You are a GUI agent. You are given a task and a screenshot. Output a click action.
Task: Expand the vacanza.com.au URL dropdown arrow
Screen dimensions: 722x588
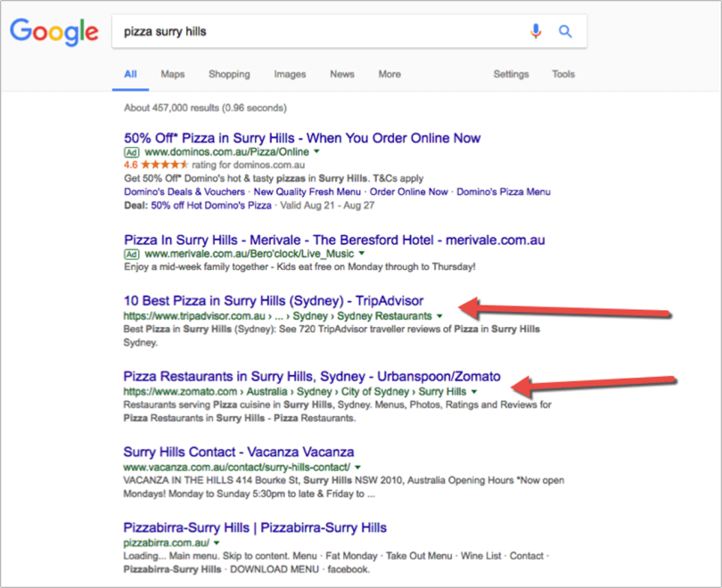(x=357, y=467)
